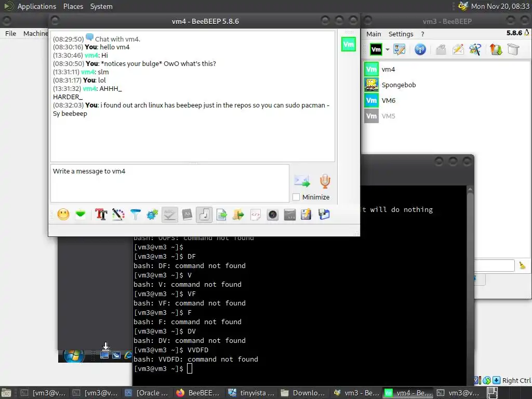Click the BeeBEEP bee tray icon in top panel
The image size is (532, 399).
pyautogui.click(x=463, y=6)
